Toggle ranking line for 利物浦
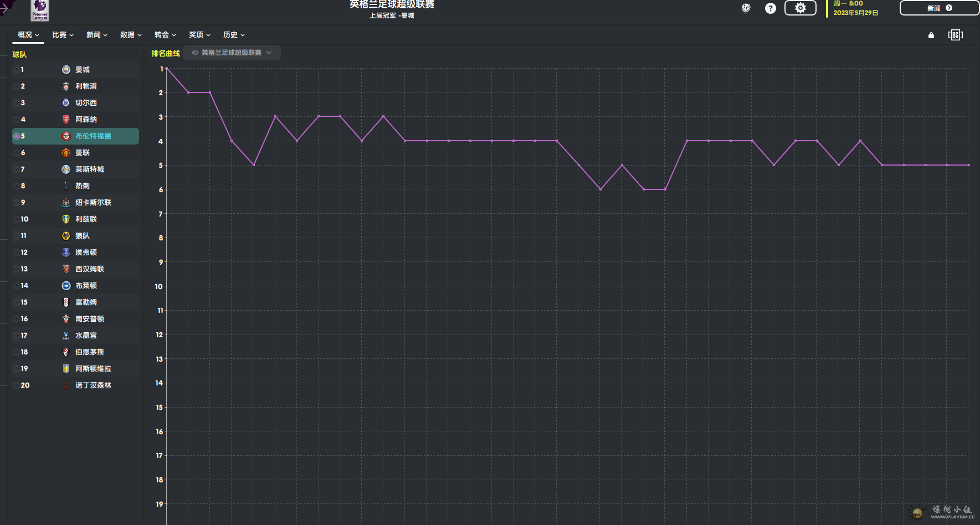This screenshot has width=980, height=525. tap(17, 86)
